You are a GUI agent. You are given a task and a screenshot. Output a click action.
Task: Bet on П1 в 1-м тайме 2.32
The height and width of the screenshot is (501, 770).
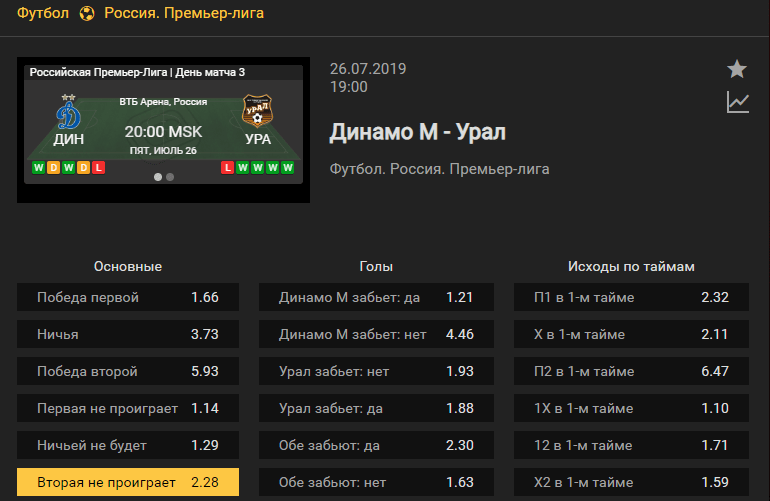click(x=632, y=297)
